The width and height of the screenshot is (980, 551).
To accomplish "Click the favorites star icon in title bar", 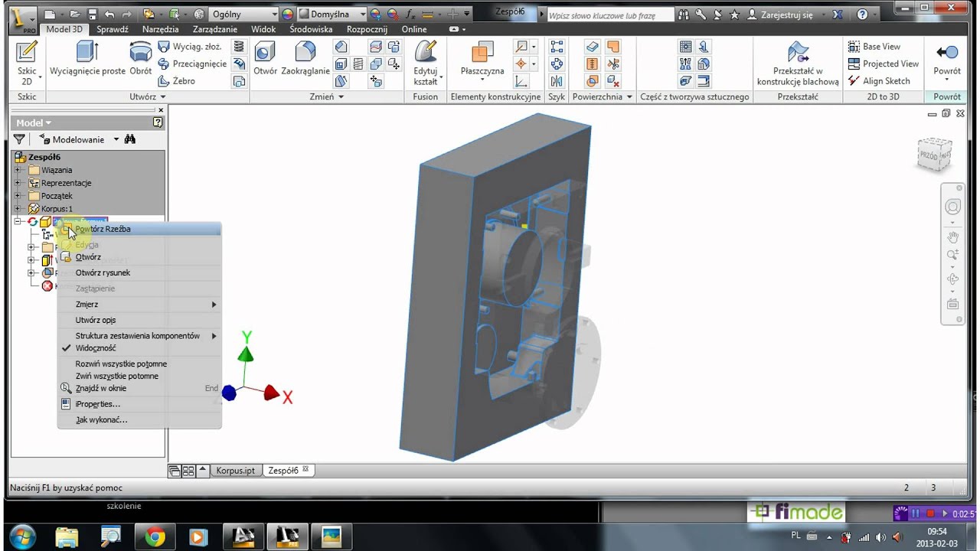I will [735, 15].
